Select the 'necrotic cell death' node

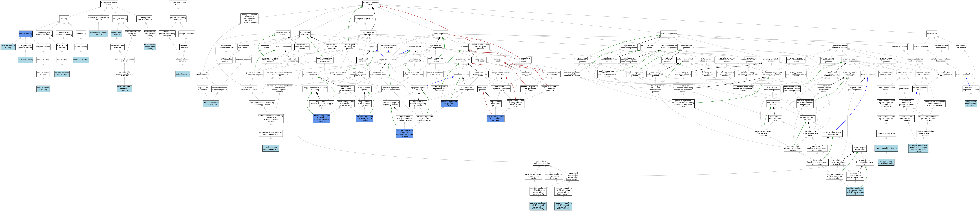[498, 60]
